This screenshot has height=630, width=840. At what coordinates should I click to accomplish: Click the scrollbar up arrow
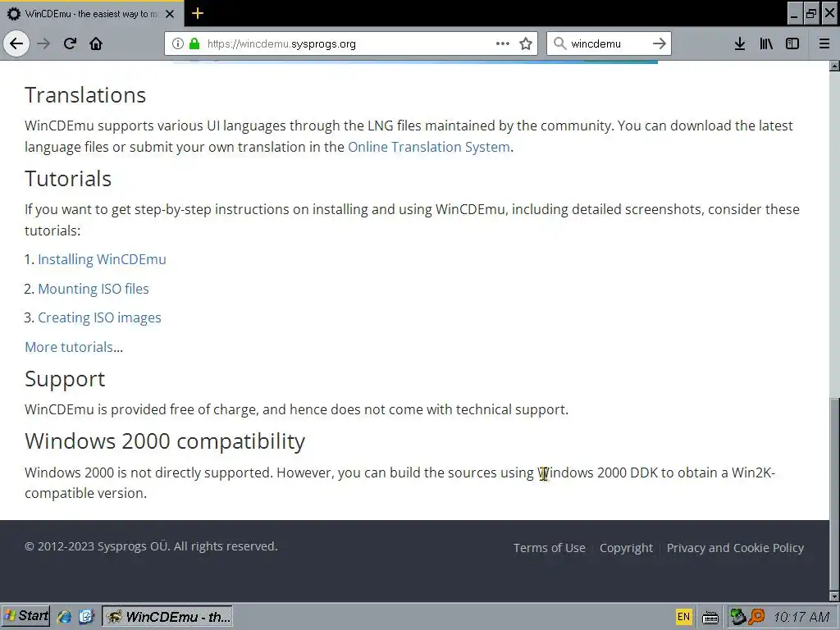834,66
